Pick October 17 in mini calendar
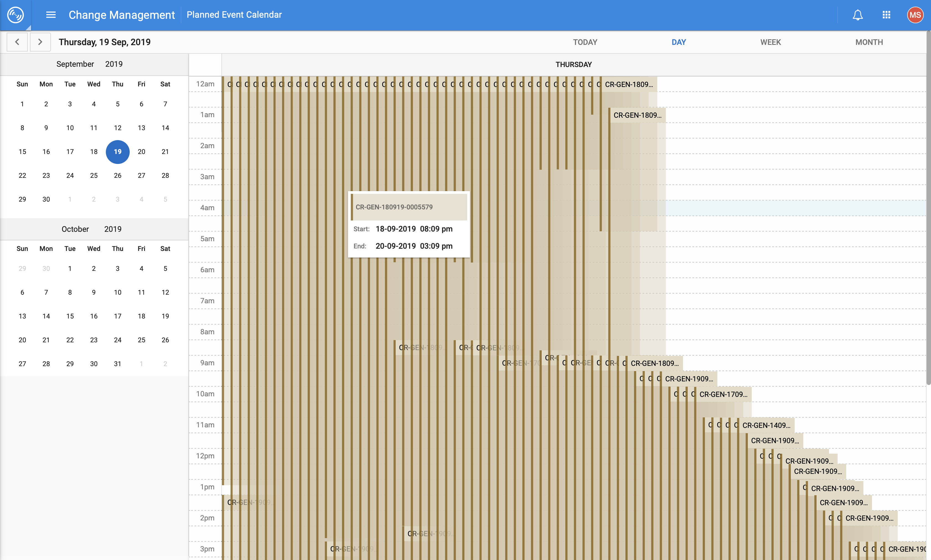The height and width of the screenshot is (560, 931). pos(117,316)
